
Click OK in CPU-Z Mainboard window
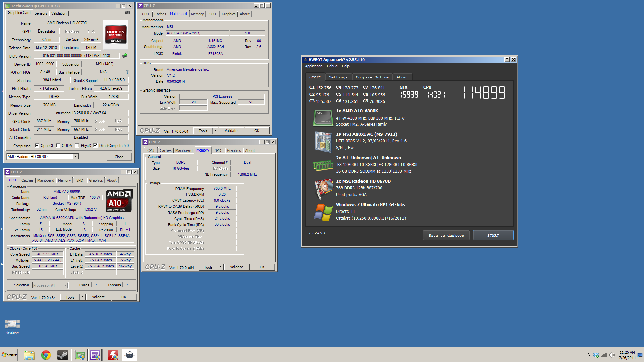click(x=257, y=131)
